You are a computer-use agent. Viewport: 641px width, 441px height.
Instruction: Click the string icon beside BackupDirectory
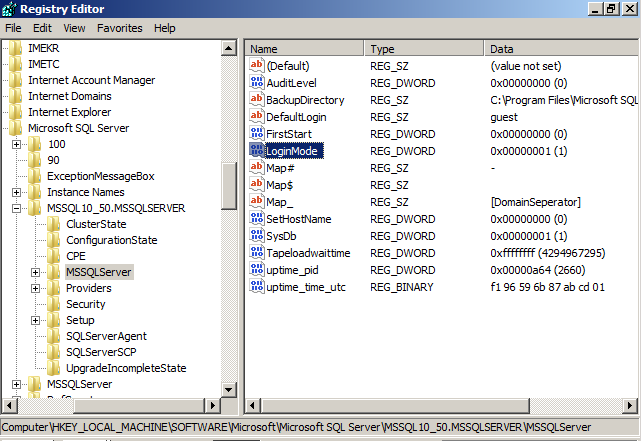coord(257,99)
